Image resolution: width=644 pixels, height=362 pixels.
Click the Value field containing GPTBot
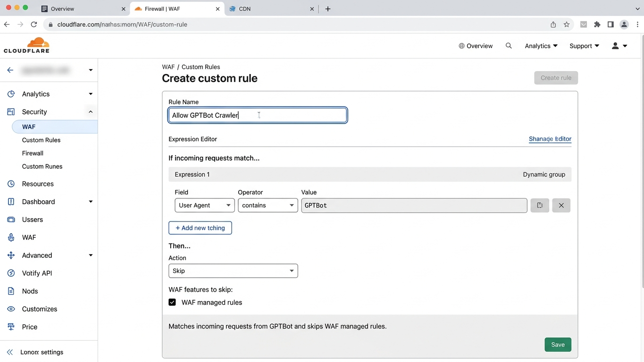[x=414, y=206]
